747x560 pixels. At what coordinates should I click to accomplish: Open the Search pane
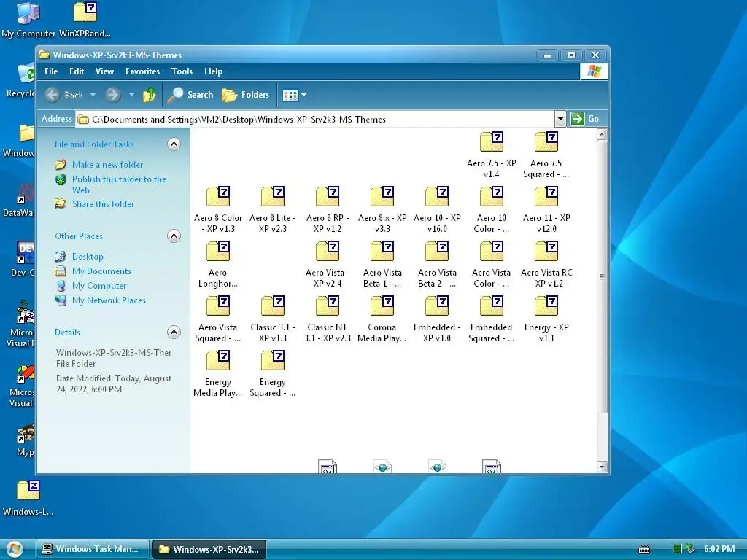(x=190, y=95)
